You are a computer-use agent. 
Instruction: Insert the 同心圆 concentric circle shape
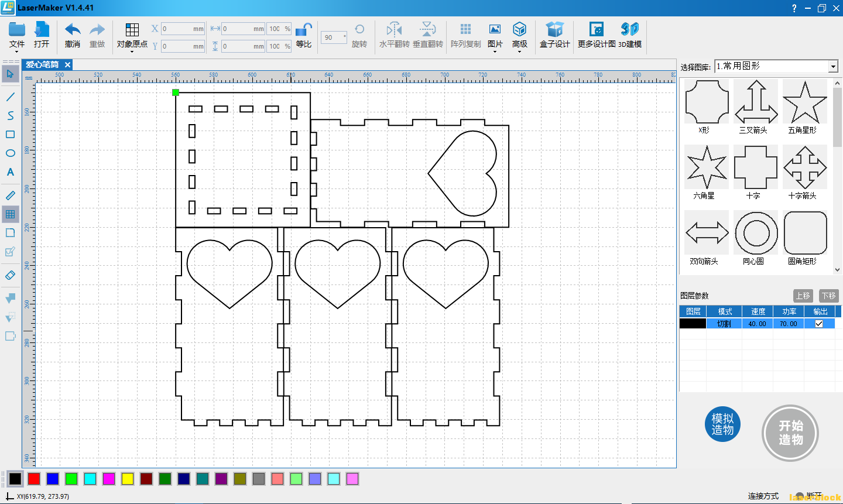756,232
